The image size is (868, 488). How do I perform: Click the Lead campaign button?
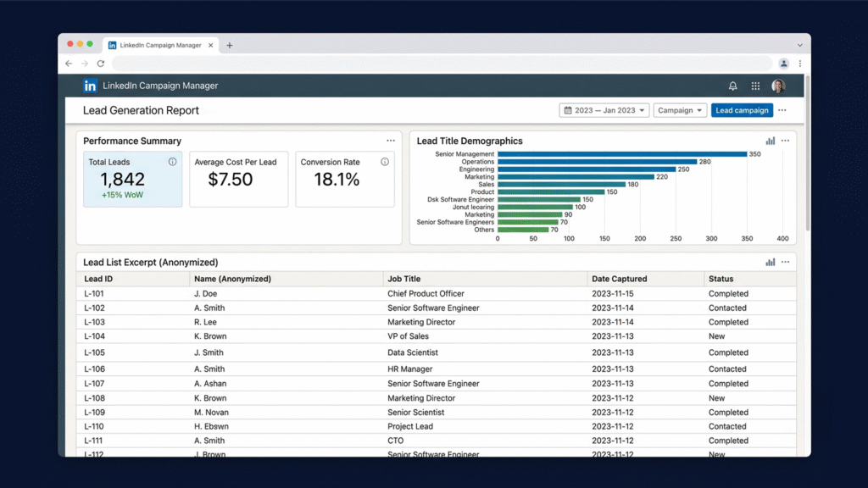742,110
